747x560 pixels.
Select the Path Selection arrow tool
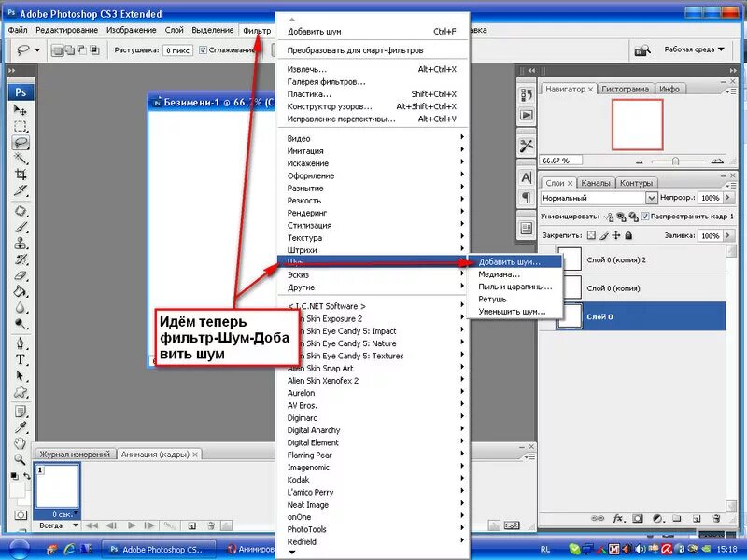pos(20,376)
